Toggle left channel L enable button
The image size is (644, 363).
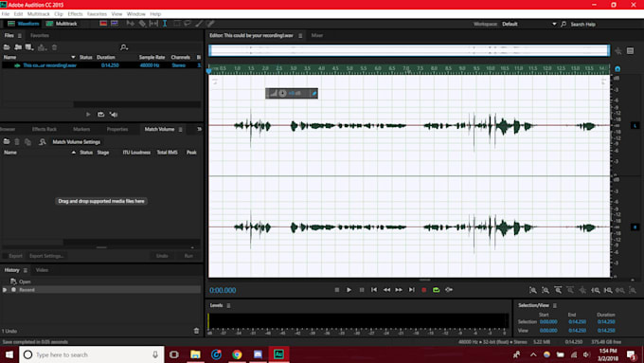(635, 125)
